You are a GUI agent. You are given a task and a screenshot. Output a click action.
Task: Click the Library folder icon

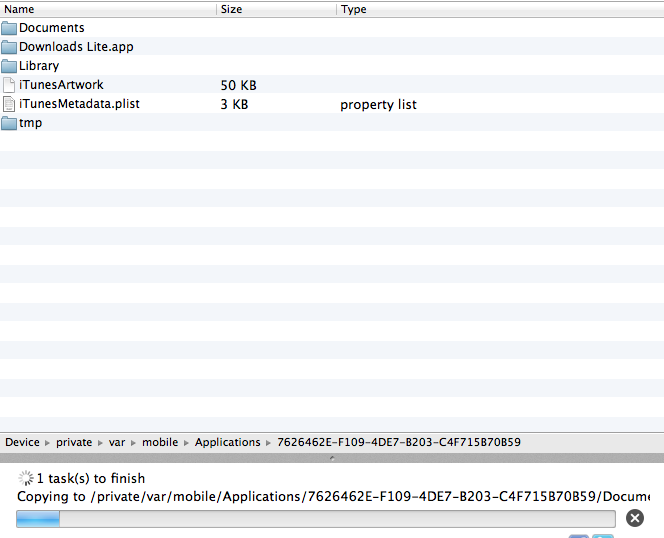(9, 66)
